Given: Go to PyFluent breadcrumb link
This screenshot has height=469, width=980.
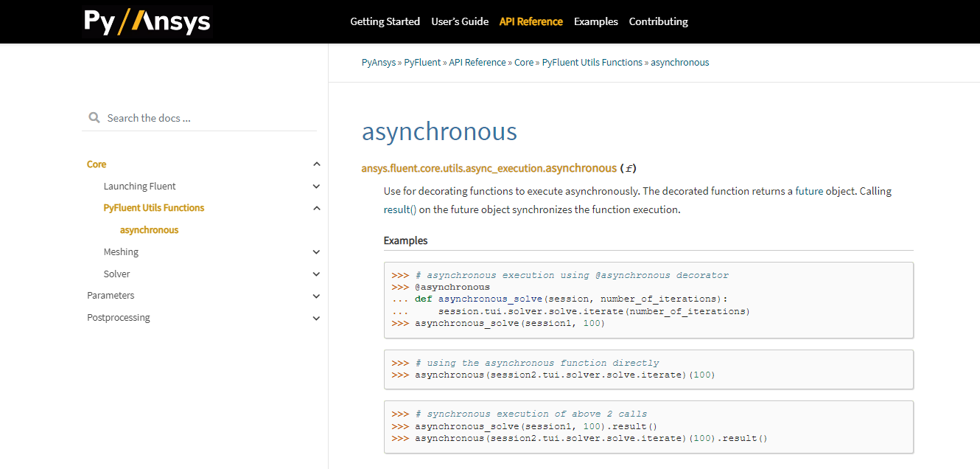Looking at the screenshot, I should tap(422, 63).
